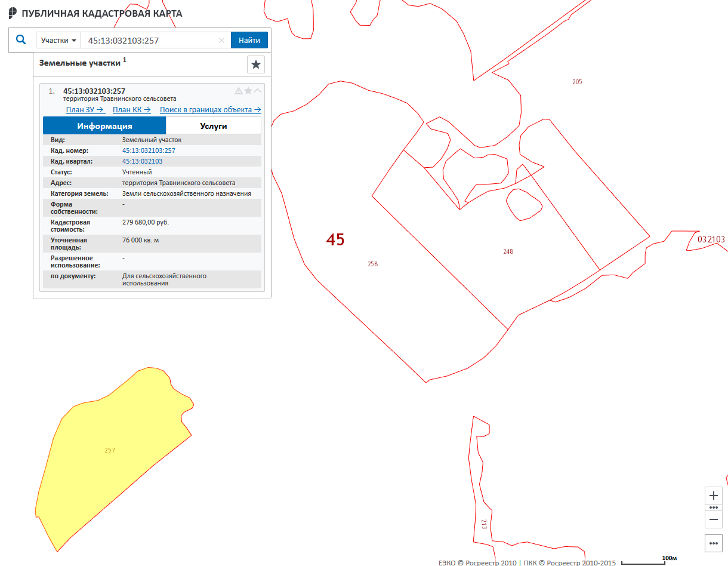
Task: Click the warning triangle icon on result
Action: click(239, 91)
